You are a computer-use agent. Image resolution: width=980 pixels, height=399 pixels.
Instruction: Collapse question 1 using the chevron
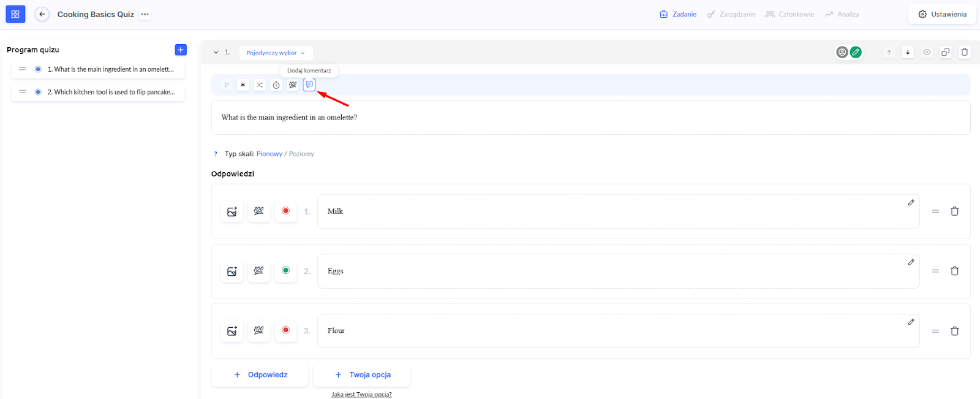216,52
